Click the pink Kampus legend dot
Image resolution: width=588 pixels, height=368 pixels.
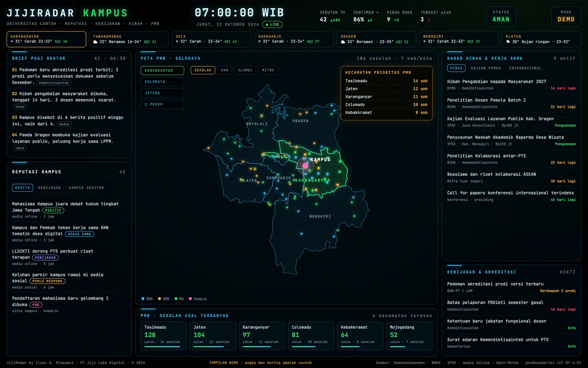point(190,299)
